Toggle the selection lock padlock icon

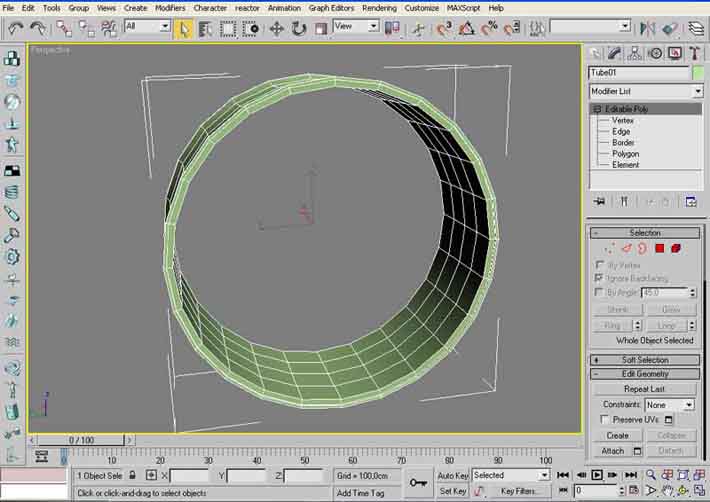click(134, 476)
